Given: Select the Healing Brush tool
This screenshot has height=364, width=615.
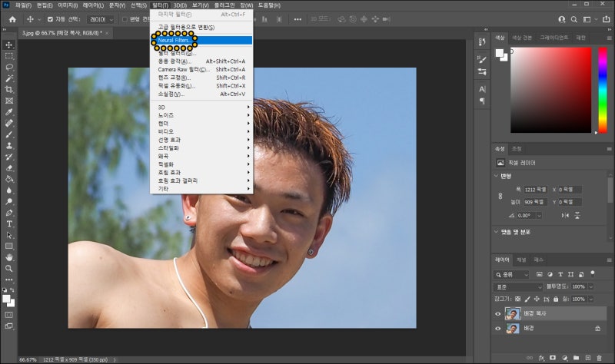Looking at the screenshot, I should (9, 123).
